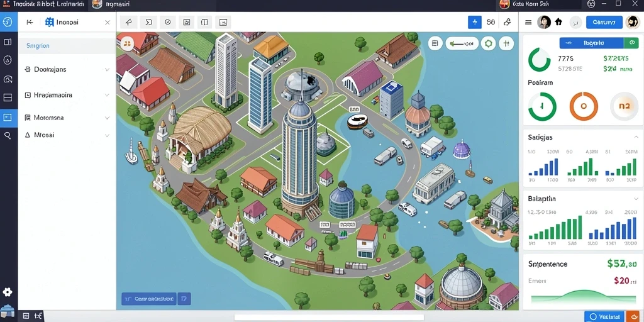This screenshot has width=644, height=322.
Task: Click the back arrow beside Inonpai
Action: 30,23
